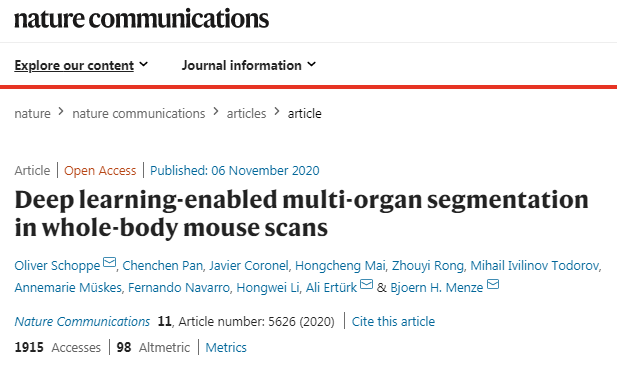Screen dimensions: 617x377
Task: Expand the Journal information chevron
Action: click(x=312, y=64)
